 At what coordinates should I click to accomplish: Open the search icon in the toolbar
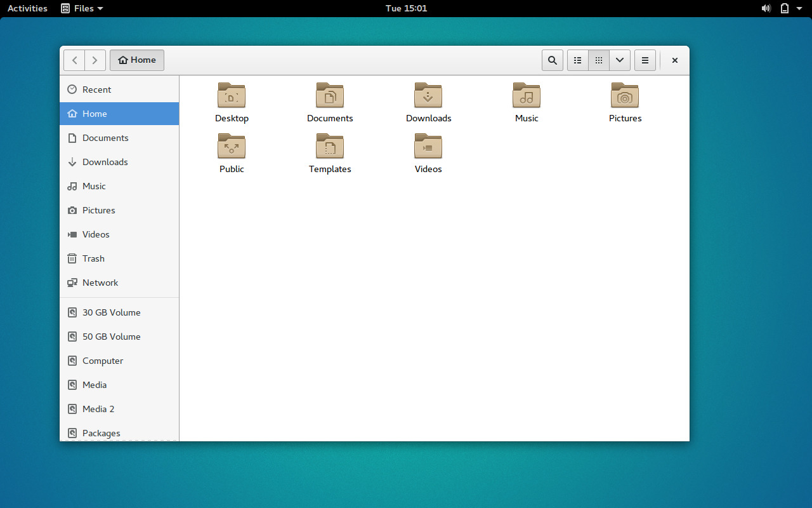tap(552, 60)
